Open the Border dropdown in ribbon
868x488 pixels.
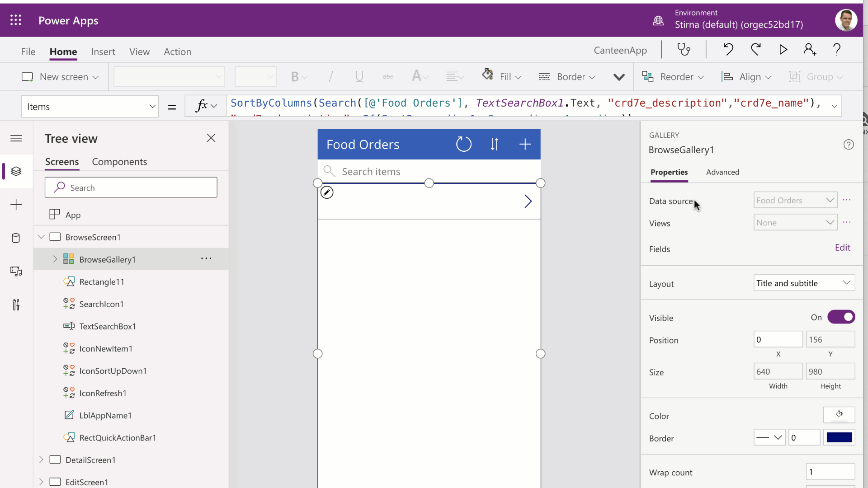[567, 77]
